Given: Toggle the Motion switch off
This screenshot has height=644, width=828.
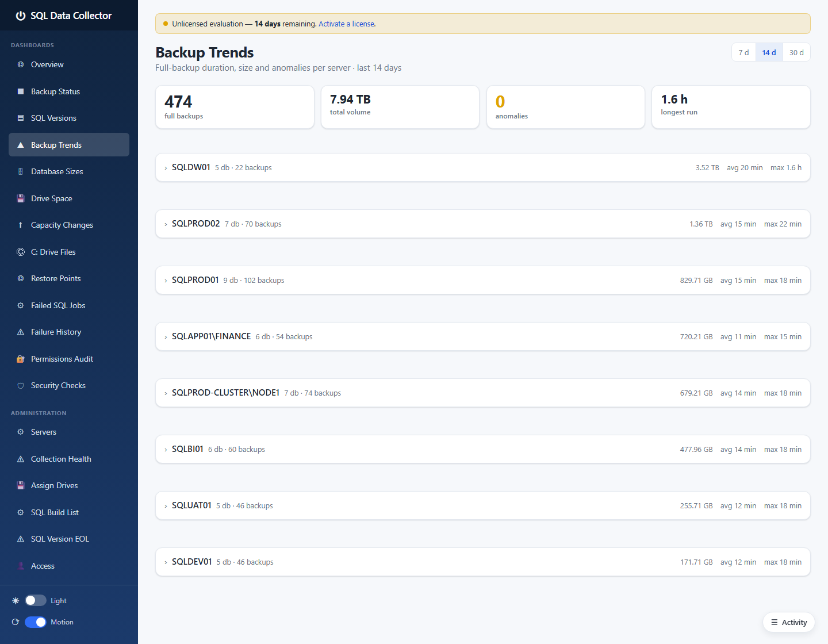Looking at the screenshot, I should click(x=36, y=622).
